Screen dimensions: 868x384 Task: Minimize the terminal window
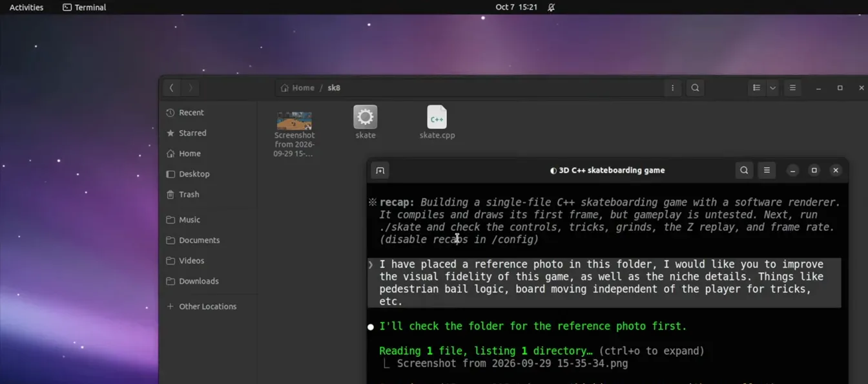tap(792, 171)
